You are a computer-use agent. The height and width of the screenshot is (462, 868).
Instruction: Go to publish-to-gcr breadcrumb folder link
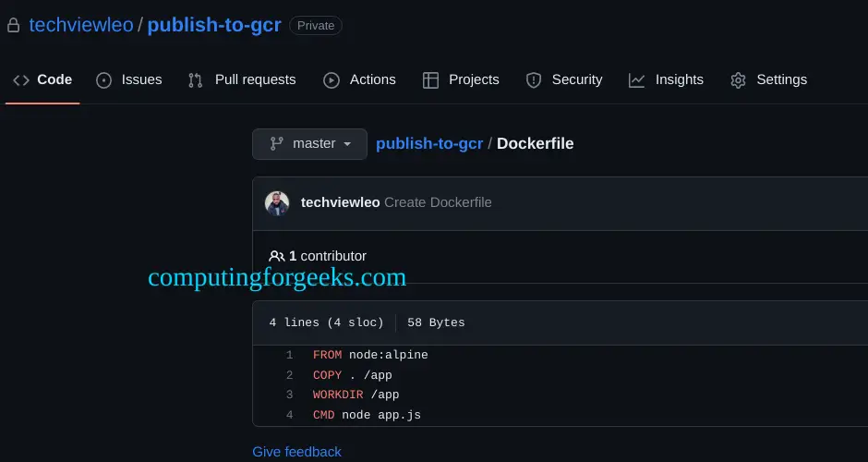pyautogui.click(x=429, y=143)
